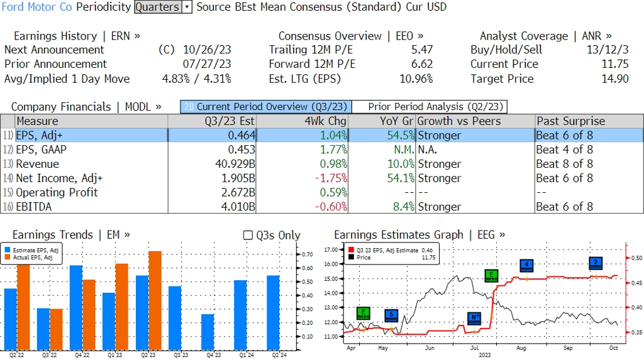The width and height of the screenshot is (644, 360).
Task: Click the YoY Gr column header
Action: [x=382, y=121]
